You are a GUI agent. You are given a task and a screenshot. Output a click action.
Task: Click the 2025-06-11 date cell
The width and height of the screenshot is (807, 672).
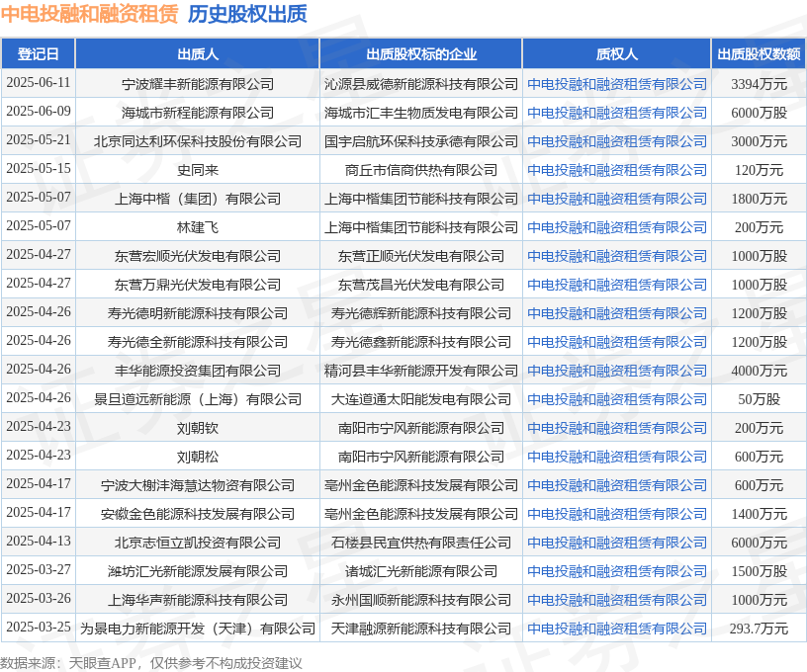tap(39, 83)
